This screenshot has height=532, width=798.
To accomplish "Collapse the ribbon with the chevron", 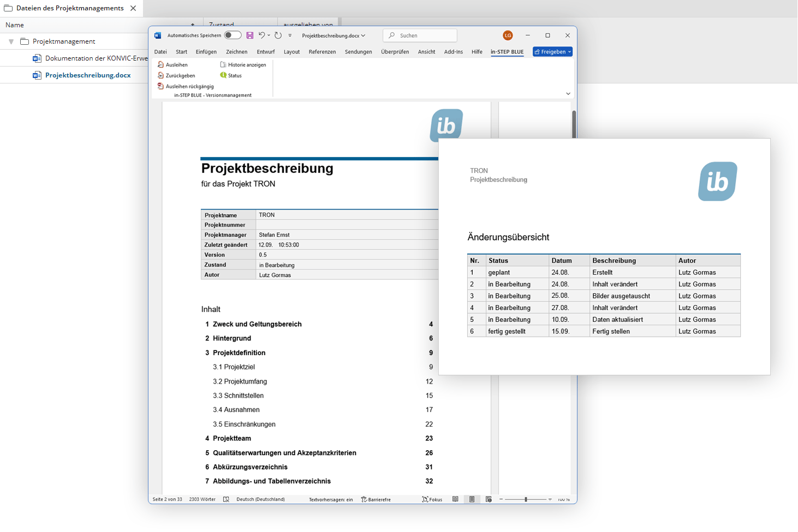I will pos(568,94).
